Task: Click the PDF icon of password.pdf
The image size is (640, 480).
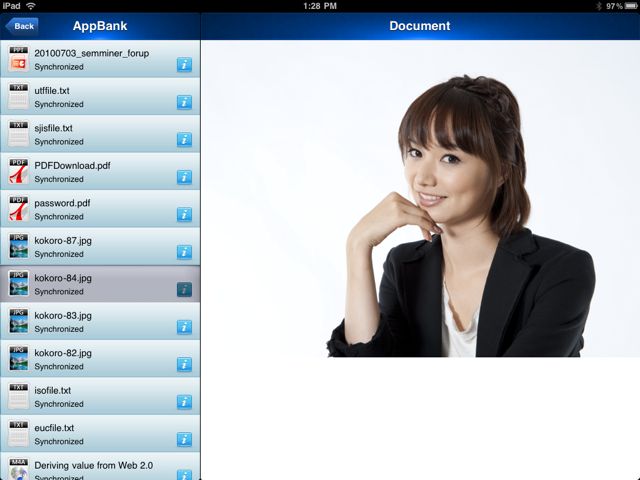Action: click(18, 209)
